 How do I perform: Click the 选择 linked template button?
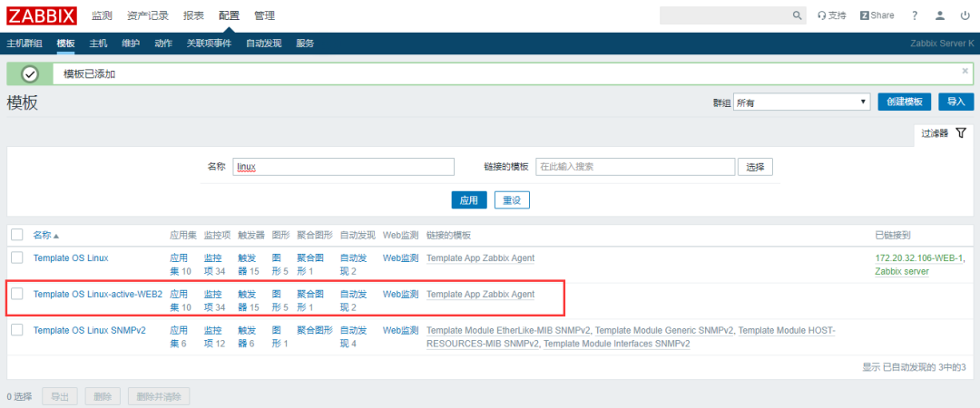click(756, 167)
